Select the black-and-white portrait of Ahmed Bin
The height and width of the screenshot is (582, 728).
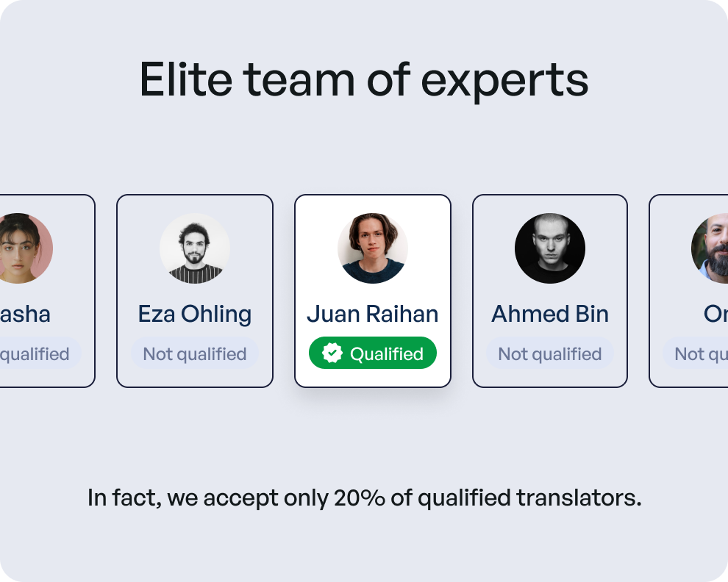point(549,248)
